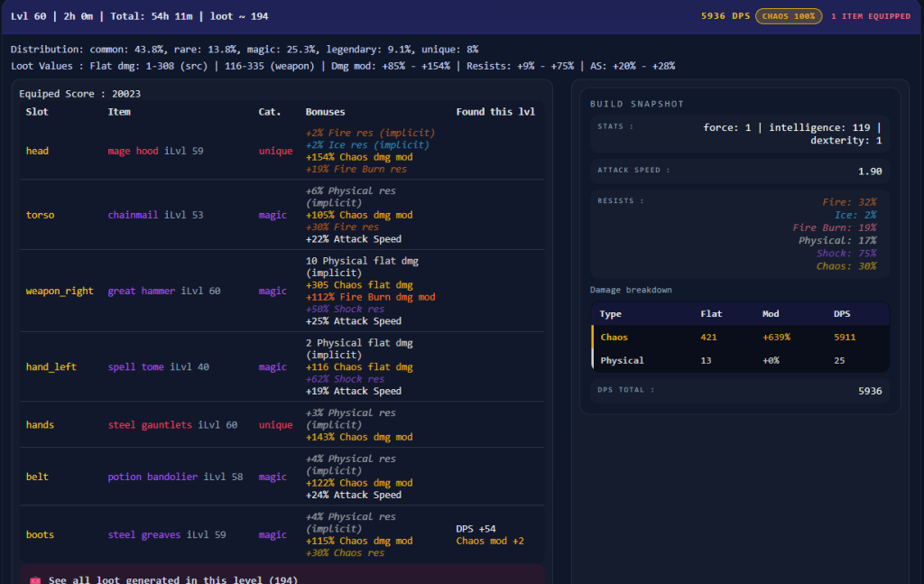The image size is (924, 584).
Task: Select the mage hood item
Action: pos(133,151)
